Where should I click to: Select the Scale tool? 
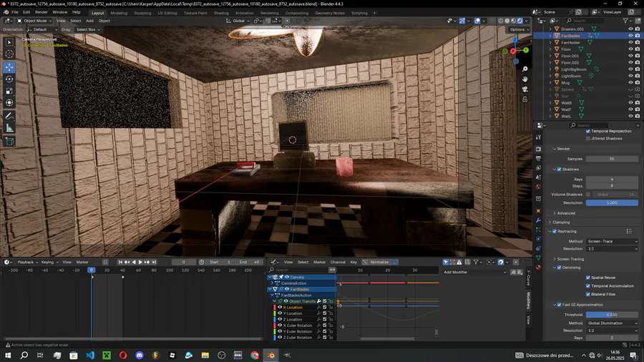(9, 91)
